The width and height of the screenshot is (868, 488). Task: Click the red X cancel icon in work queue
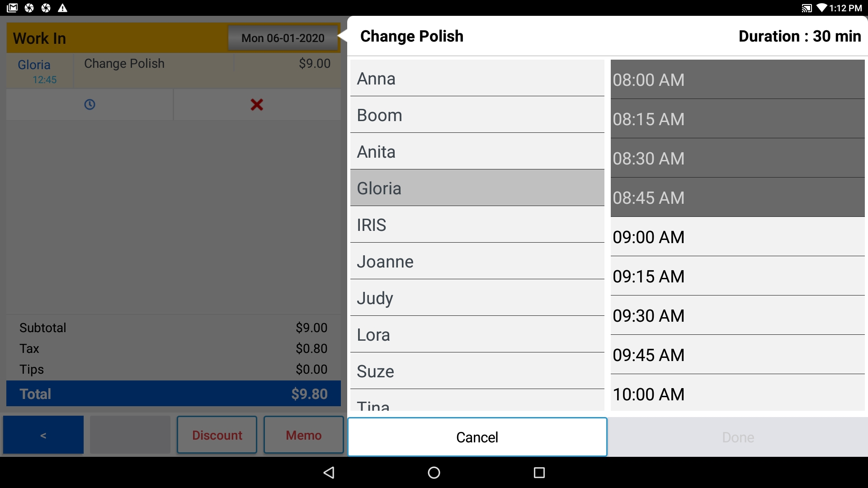(258, 104)
